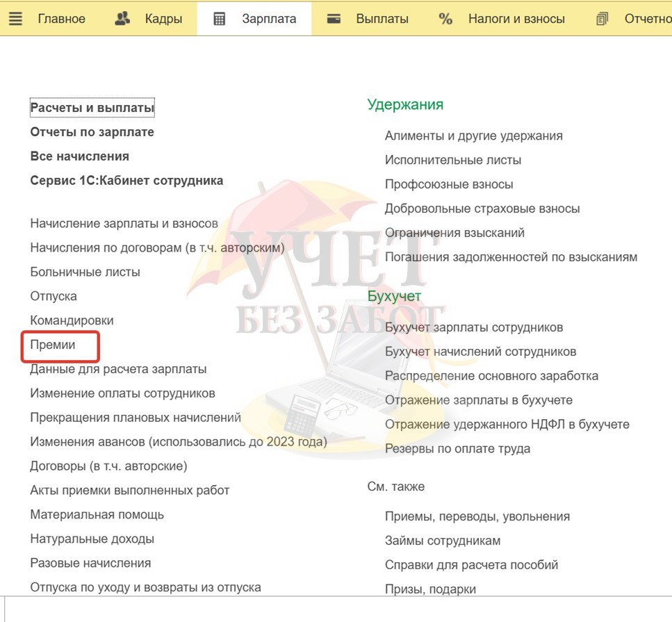The image size is (672, 622).
Task: Click the calculator icon beside Зарплата
Action: tap(220, 19)
